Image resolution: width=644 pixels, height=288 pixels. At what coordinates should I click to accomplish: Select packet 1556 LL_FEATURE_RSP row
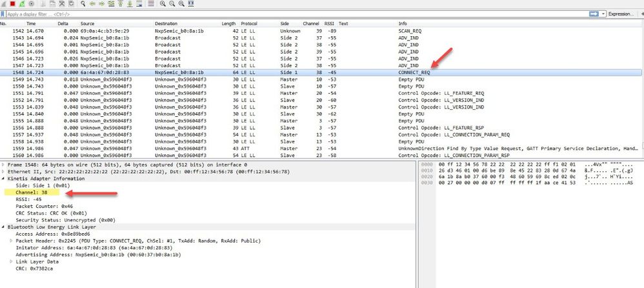[320, 128]
